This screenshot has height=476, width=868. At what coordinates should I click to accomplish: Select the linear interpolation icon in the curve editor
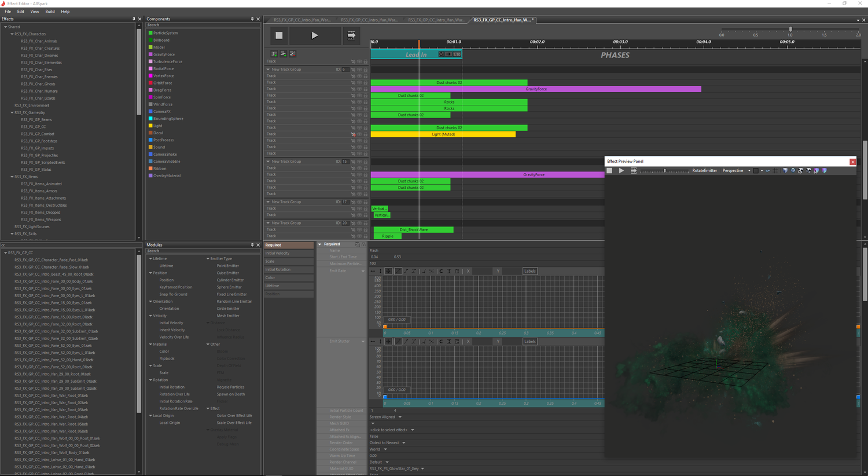tap(398, 270)
